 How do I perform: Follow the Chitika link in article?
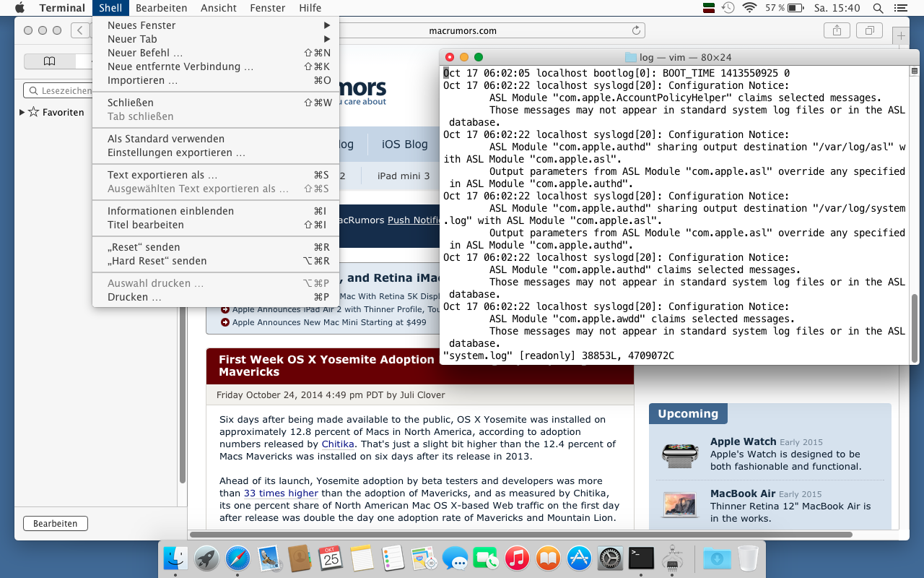[338, 444]
